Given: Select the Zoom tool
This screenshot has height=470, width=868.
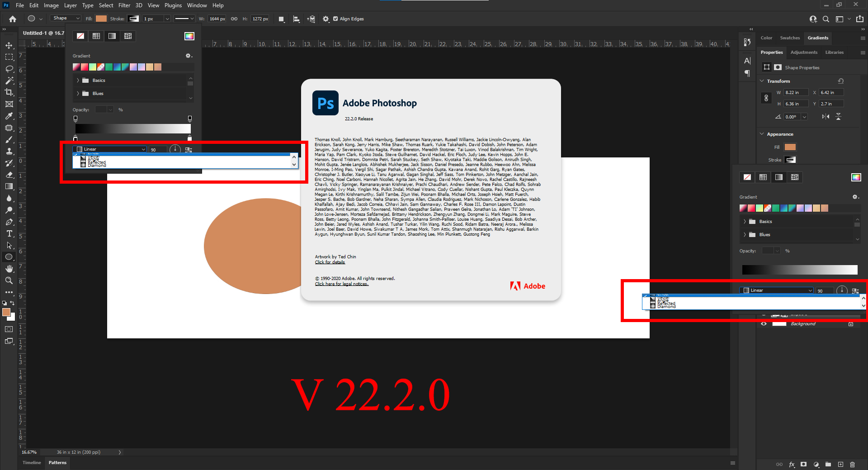Looking at the screenshot, I should [9, 280].
